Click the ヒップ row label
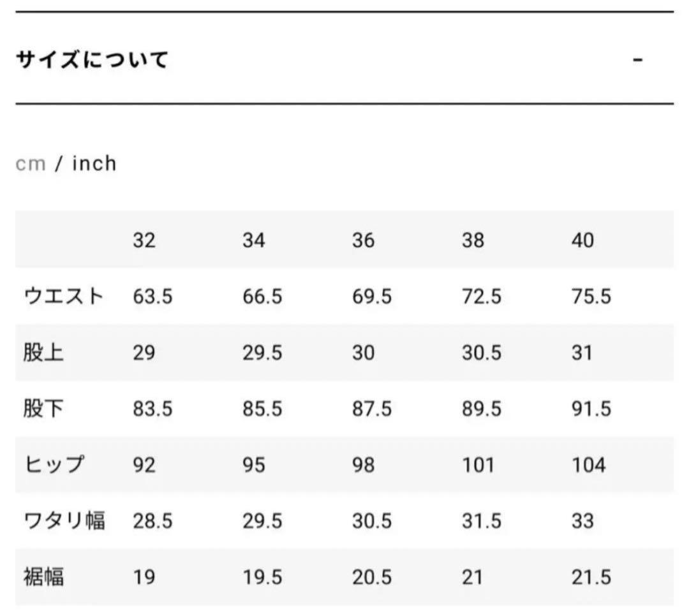This screenshot has height=616, width=689. pos(54,465)
